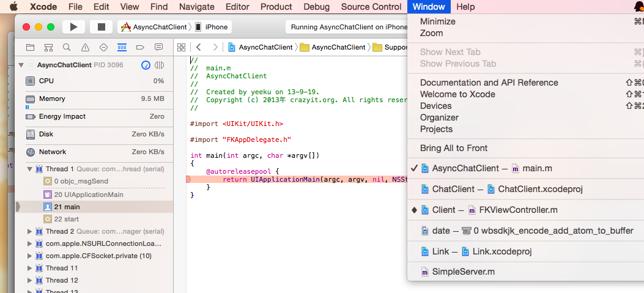The height and width of the screenshot is (293, 644).
Task: Open the Devices window
Action: 526,106
